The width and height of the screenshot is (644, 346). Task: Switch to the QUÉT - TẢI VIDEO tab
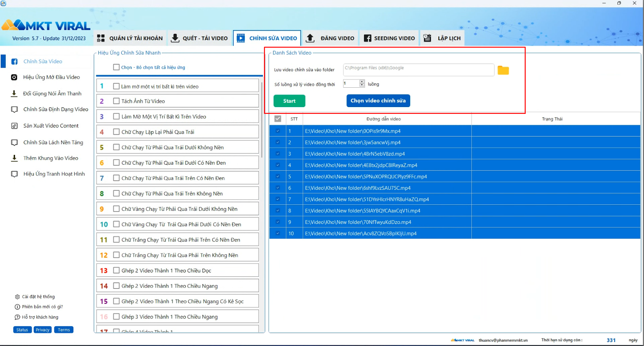200,38
